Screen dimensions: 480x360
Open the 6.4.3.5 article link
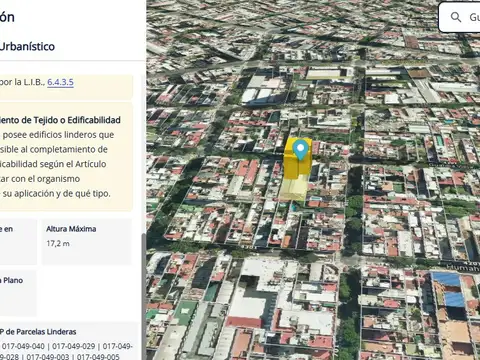pos(60,82)
